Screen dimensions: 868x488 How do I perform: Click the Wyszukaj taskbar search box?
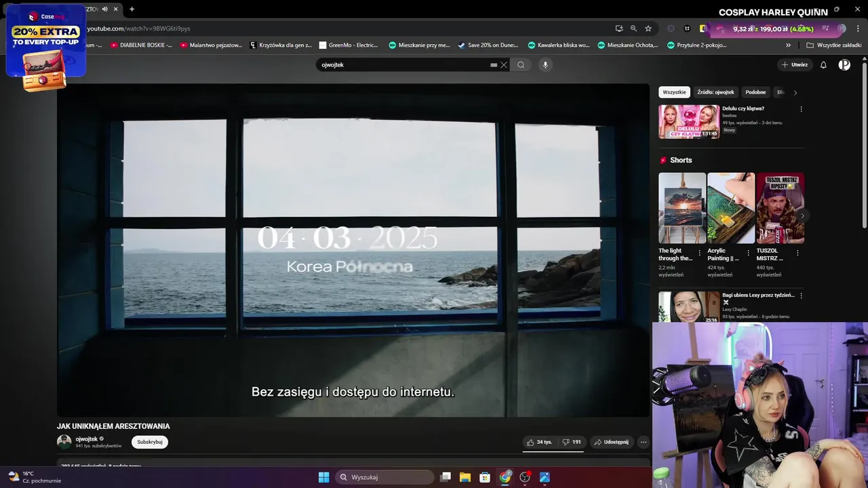click(x=385, y=477)
